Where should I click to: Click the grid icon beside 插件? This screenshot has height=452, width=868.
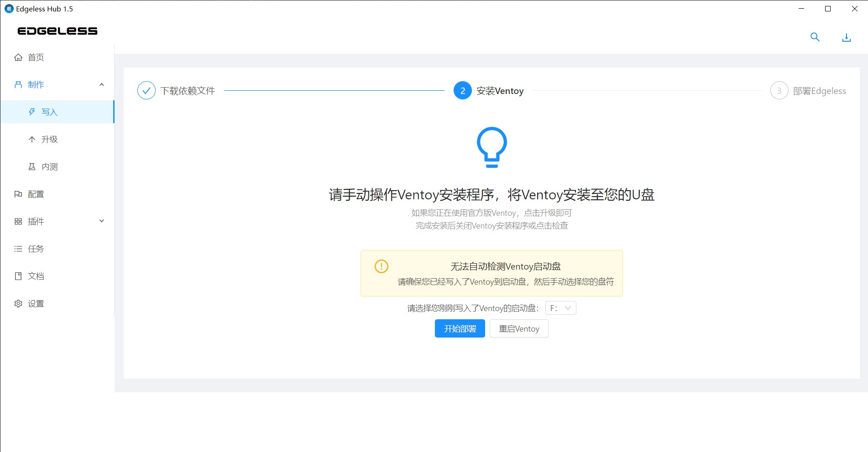pos(18,221)
